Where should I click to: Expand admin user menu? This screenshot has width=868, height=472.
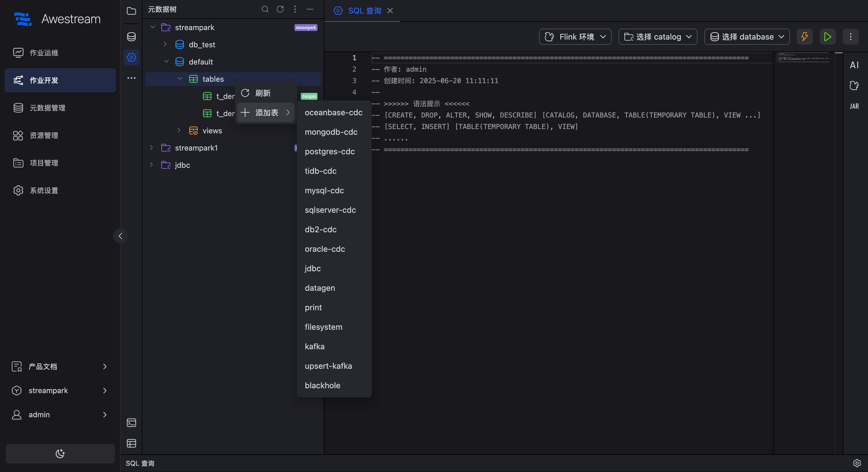coord(60,414)
